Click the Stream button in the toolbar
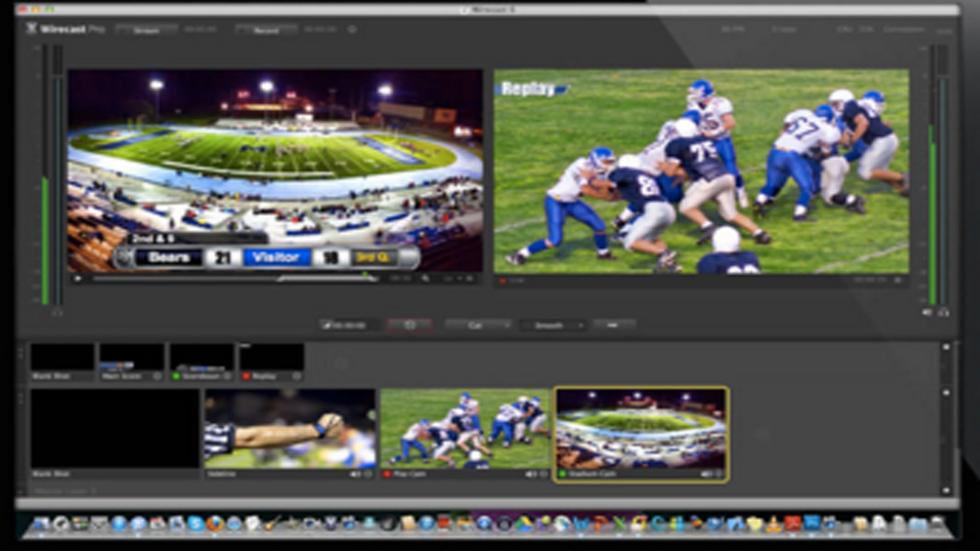This screenshot has height=551, width=980. coord(146,30)
